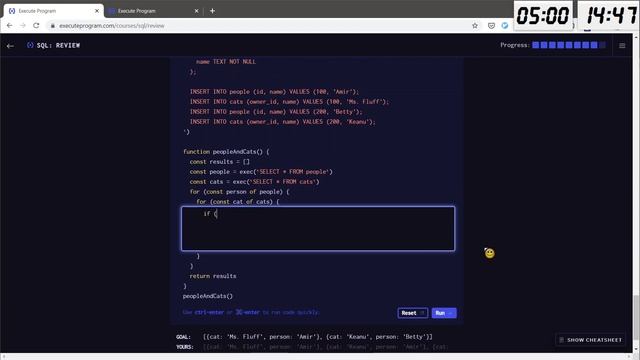Click the 'return results' code line
The height and width of the screenshot is (360, 640).
click(x=213, y=276)
